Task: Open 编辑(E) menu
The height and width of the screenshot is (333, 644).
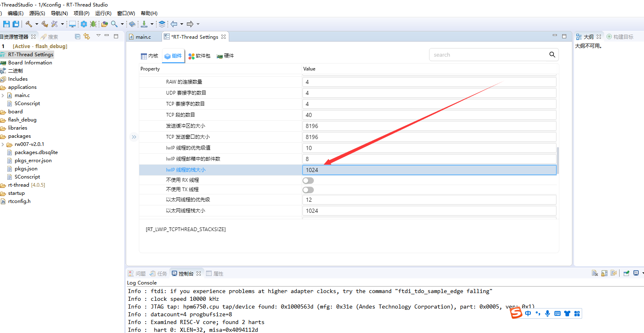Action: (x=15, y=13)
